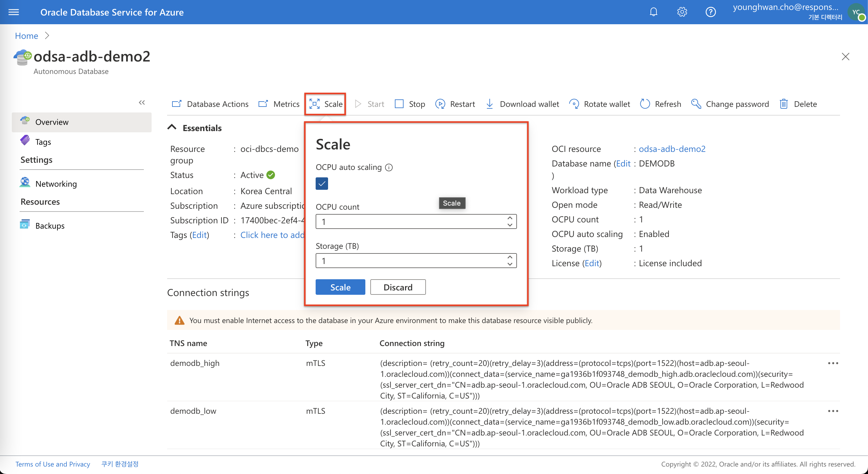The width and height of the screenshot is (868, 474).
Task: Decrease OCPU count with down arrow
Action: point(510,225)
